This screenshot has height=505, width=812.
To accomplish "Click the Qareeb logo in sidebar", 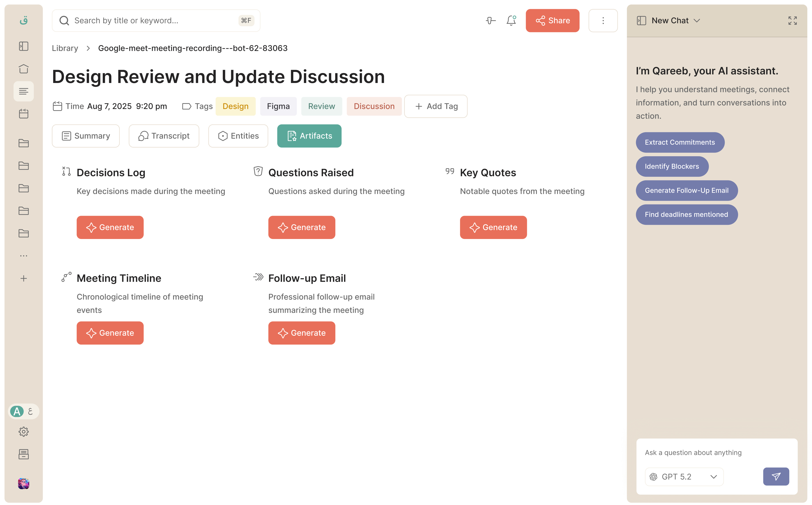I will pos(23,21).
